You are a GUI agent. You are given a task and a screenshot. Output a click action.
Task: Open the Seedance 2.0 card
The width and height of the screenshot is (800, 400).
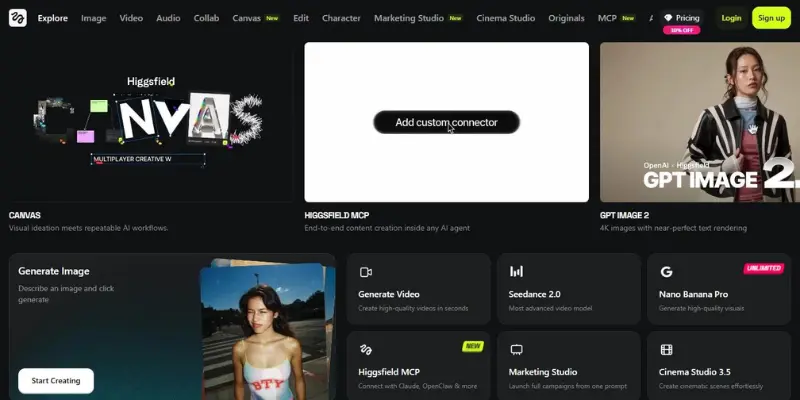click(569, 289)
